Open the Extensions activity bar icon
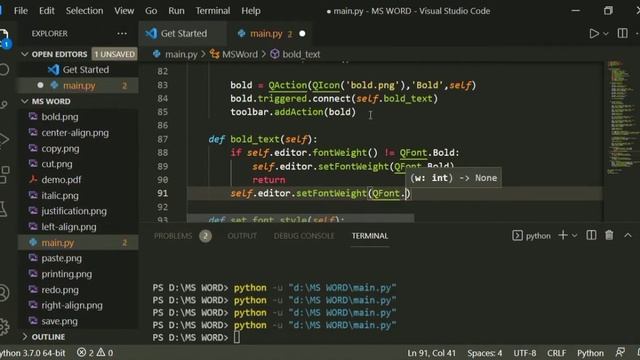The height and width of the screenshot is (360, 640). (4, 175)
